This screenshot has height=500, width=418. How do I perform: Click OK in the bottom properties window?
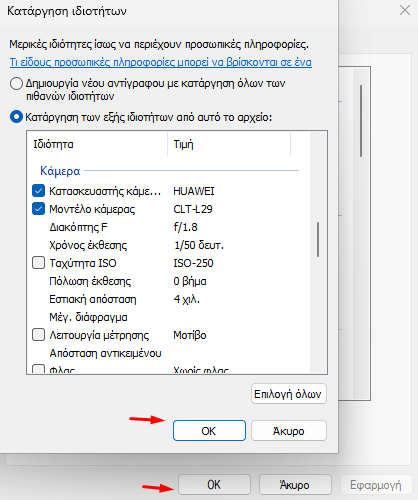(x=214, y=485)
